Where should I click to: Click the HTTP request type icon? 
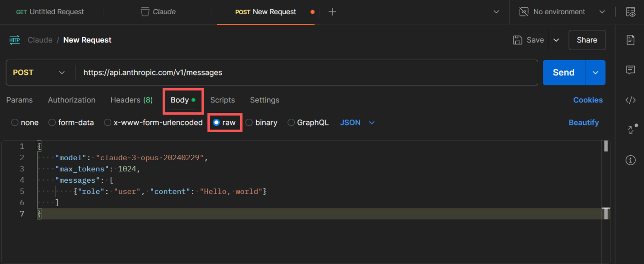[x=15, y=40]
